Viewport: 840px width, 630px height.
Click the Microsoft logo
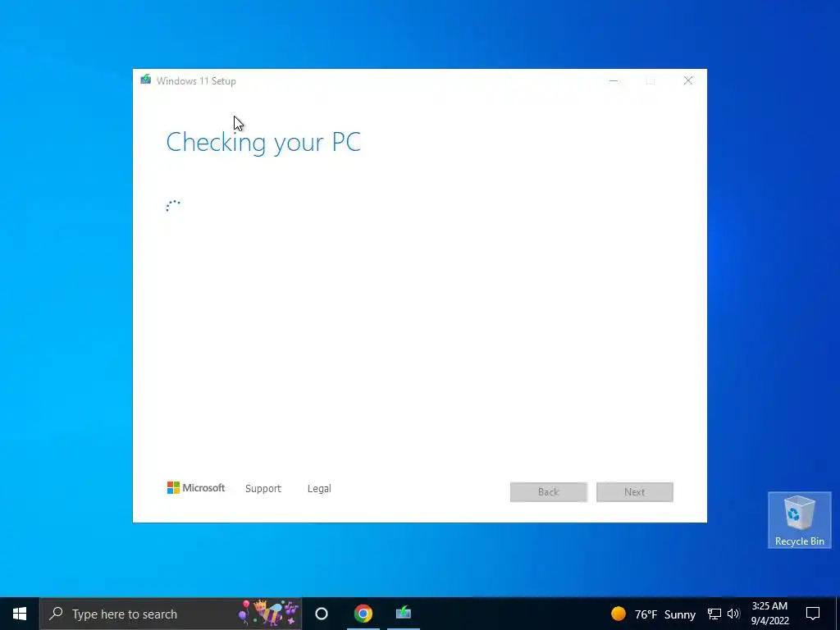coord(196,487)
